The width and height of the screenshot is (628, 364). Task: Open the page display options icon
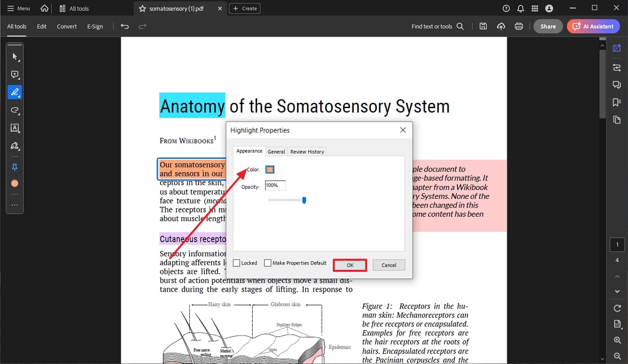coord(617,324)
